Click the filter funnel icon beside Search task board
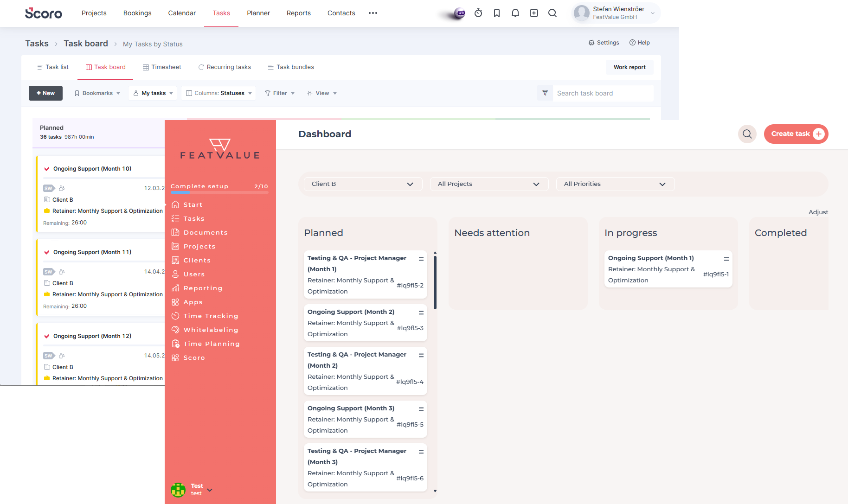848x504 pixels. [x=545, y=93]
